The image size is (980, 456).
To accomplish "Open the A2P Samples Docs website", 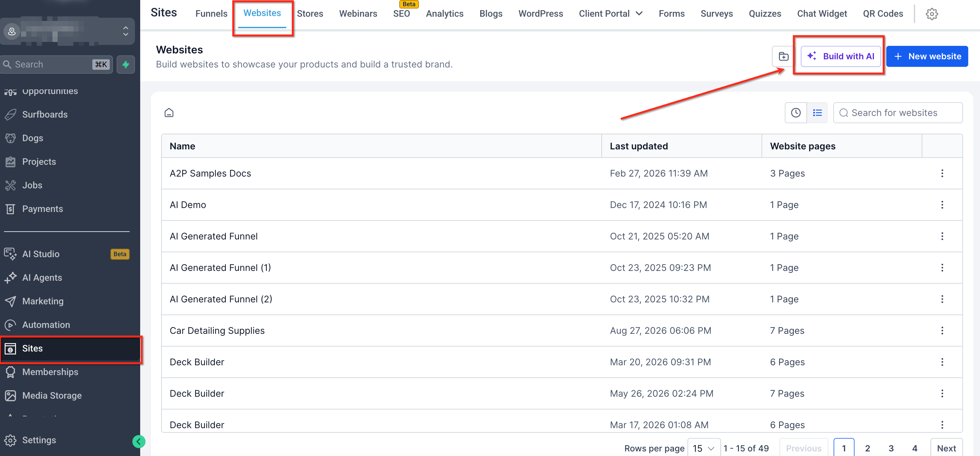I will [x=210, y=173].
